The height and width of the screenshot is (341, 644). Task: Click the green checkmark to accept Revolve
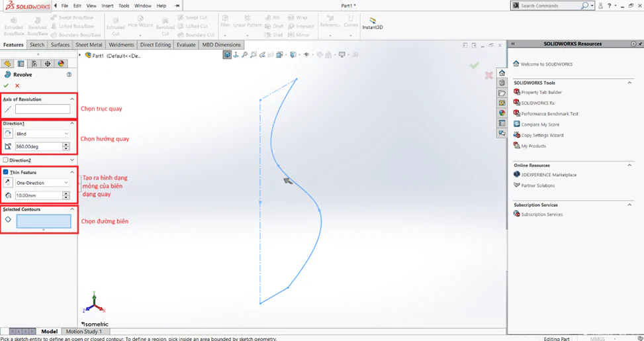point(6,85)
